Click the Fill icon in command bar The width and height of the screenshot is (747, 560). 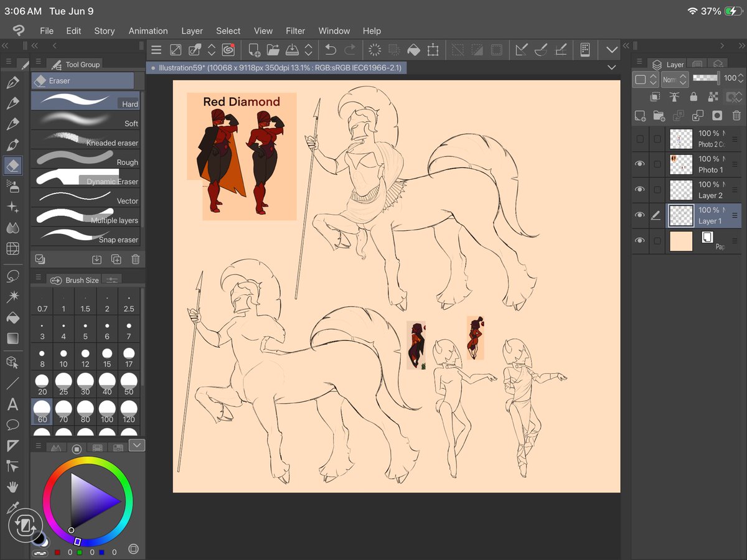(x=413, y=50)
